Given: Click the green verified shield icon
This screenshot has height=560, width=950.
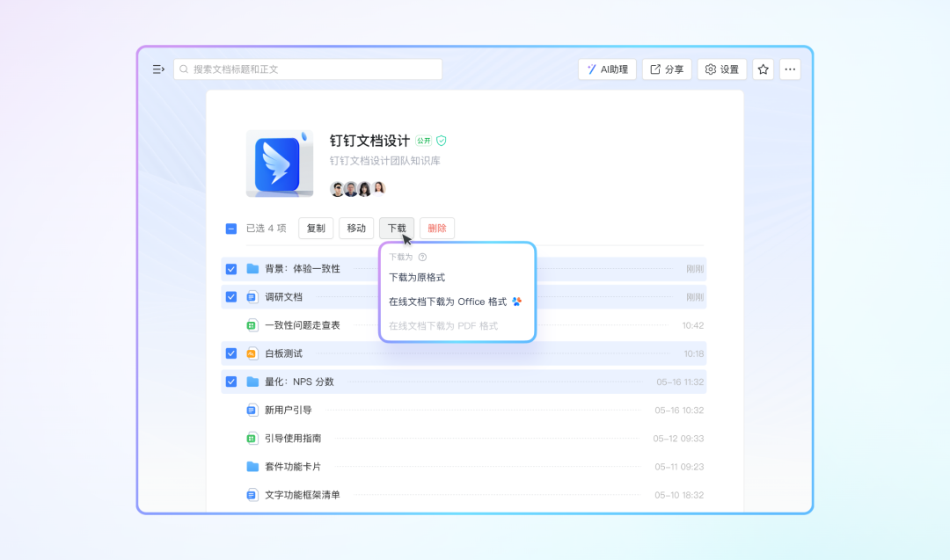Looking at the screenshot, I should (x=442, y=141).
